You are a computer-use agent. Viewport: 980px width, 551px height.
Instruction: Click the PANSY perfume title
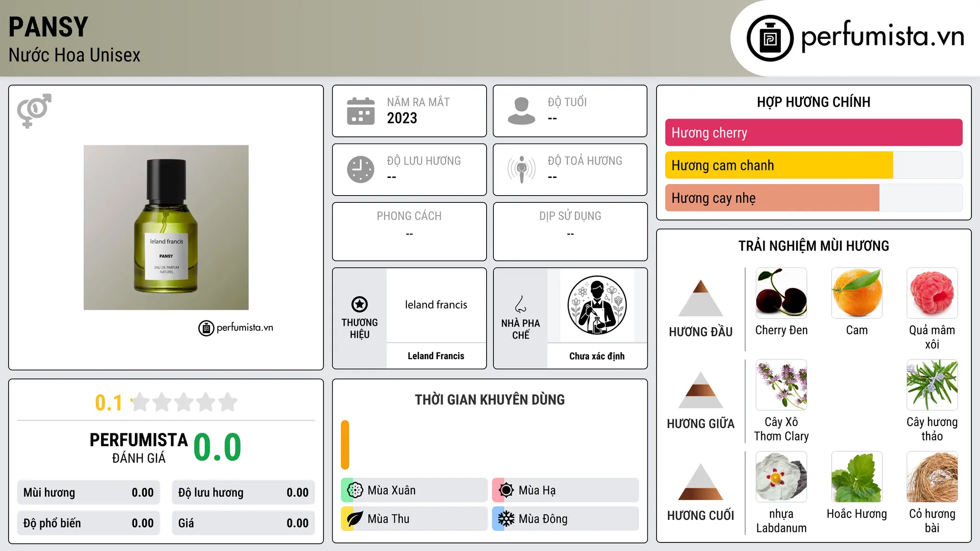coord(48,27)
